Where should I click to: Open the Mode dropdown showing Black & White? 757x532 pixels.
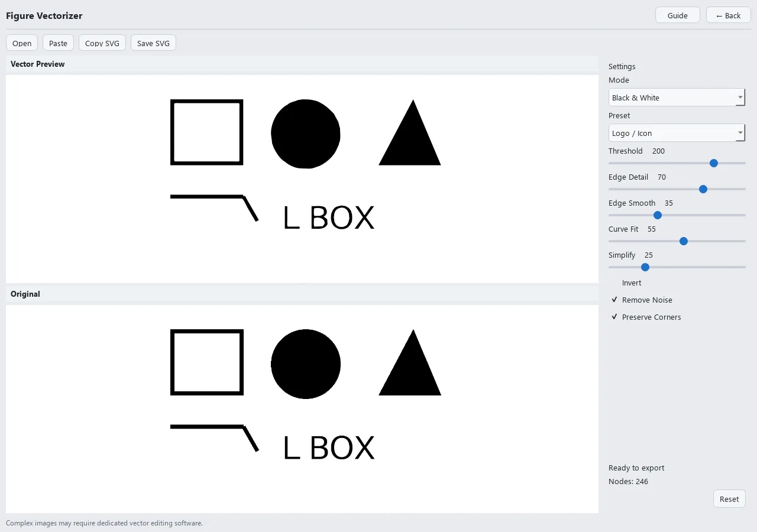coord(677,98)
